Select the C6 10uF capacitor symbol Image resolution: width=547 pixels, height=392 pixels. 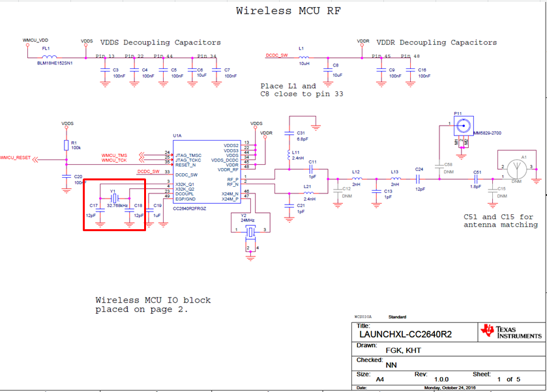[192, 70]
